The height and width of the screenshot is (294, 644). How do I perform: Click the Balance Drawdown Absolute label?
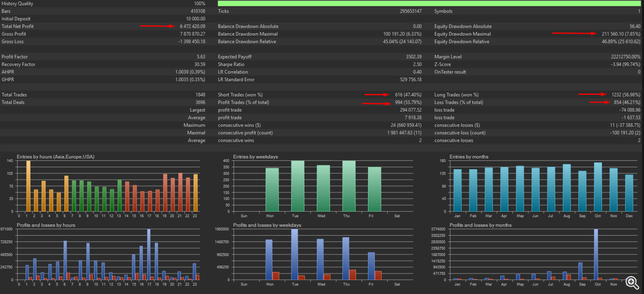[x=248, y=27]
